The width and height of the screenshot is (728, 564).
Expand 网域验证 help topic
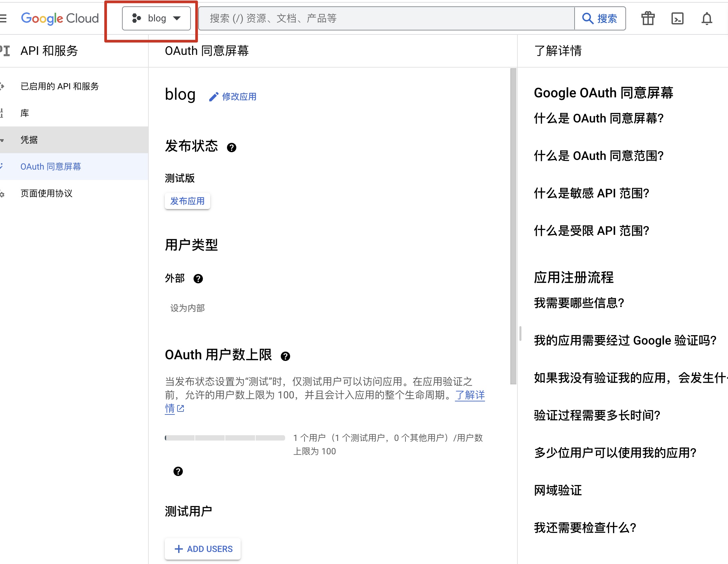click(x=558, y=490)
